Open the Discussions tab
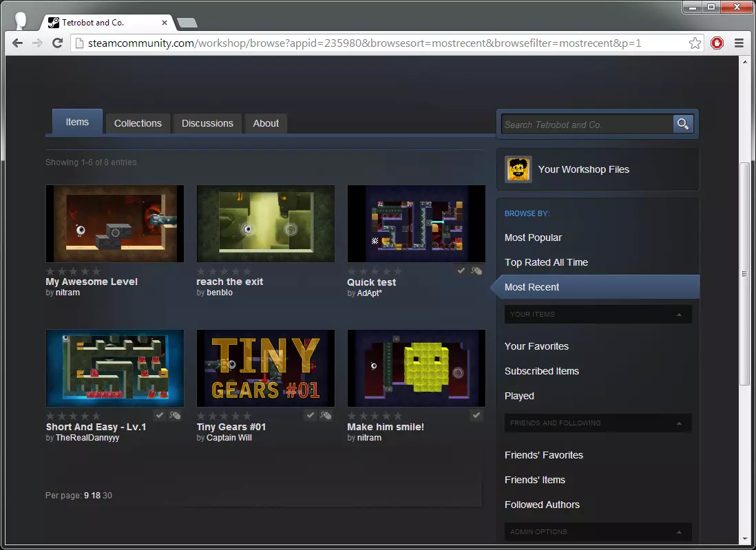 coord(207,123)
